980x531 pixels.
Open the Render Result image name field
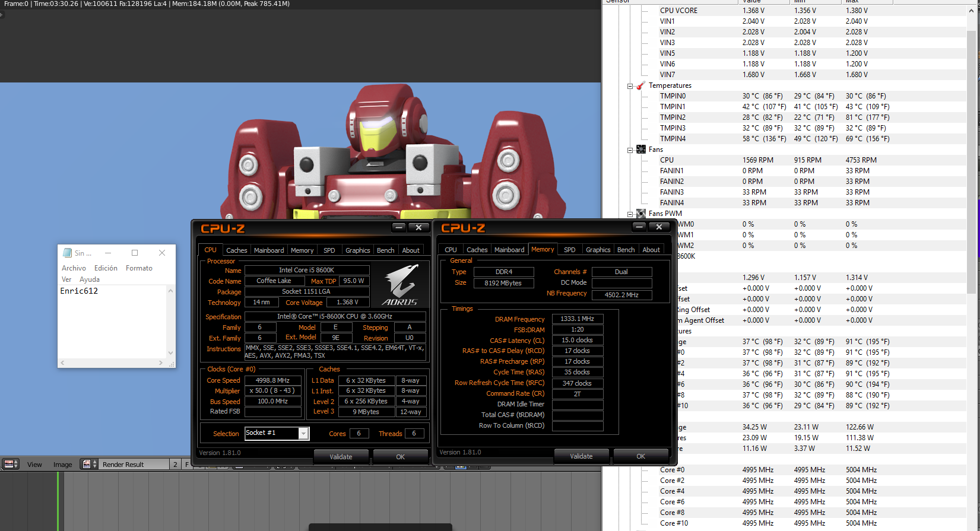click(134, 464)
